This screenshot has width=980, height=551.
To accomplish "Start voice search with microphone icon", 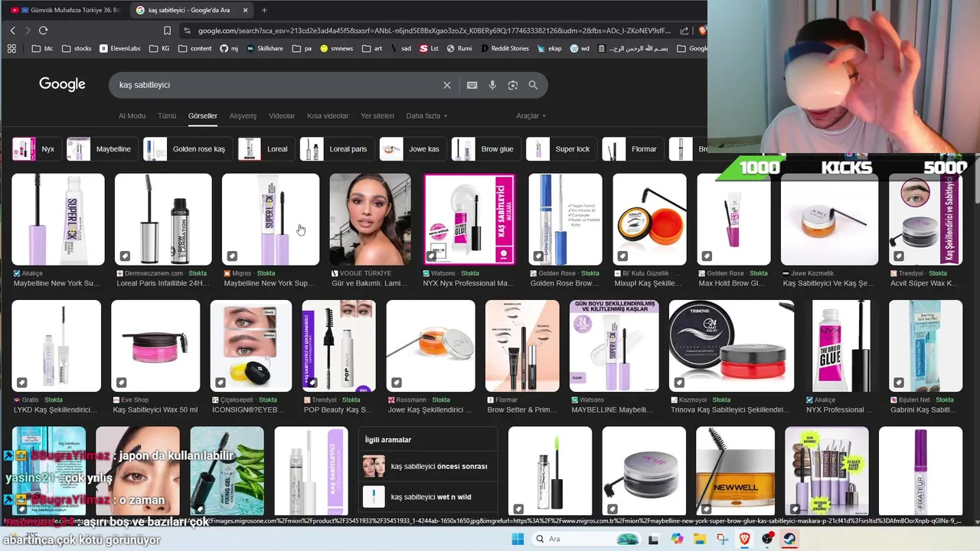I will (x=492, y=85).
